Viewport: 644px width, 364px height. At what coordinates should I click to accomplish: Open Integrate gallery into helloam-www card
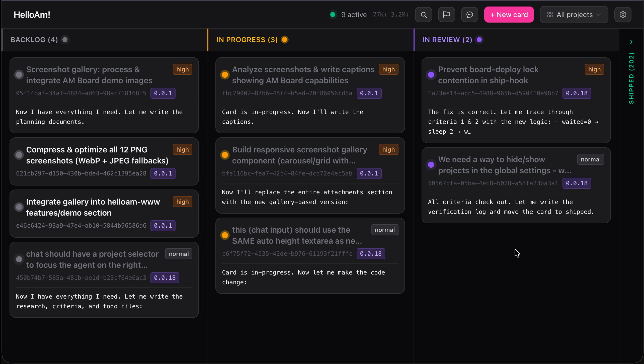click(x=93, y=207)
